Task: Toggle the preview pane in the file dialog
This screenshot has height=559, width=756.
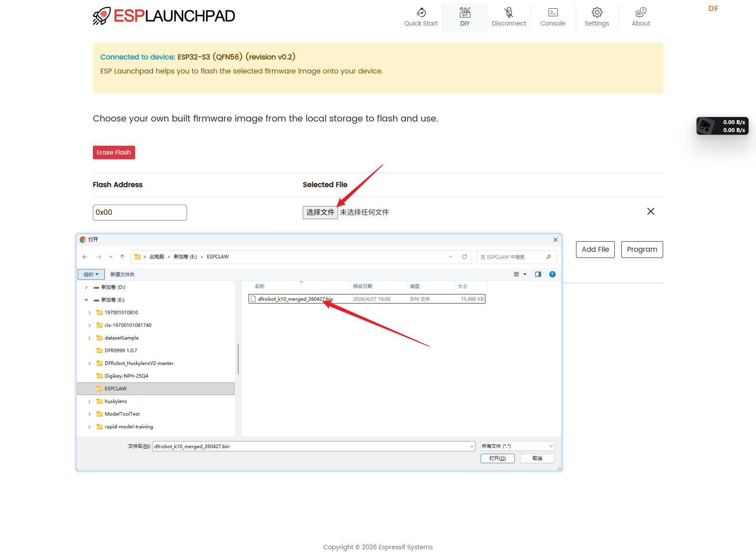Action: [538, 274]
